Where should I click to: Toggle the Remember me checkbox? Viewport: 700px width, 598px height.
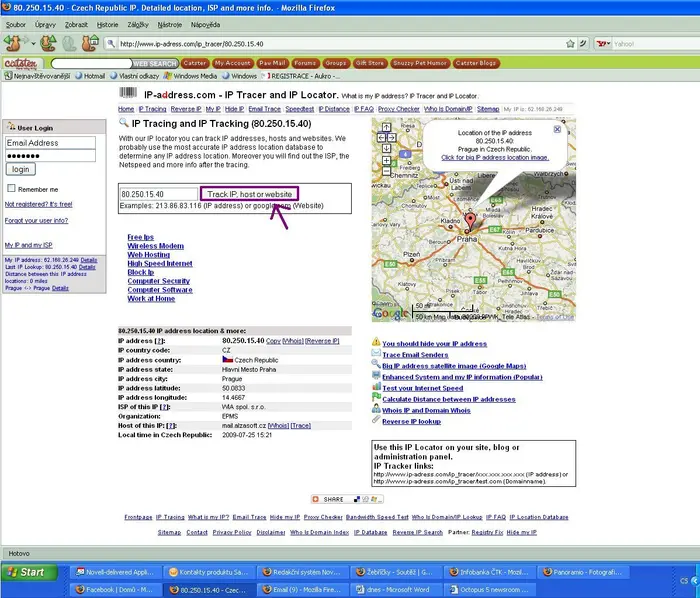pyautogui.click(x=11, y=188)
